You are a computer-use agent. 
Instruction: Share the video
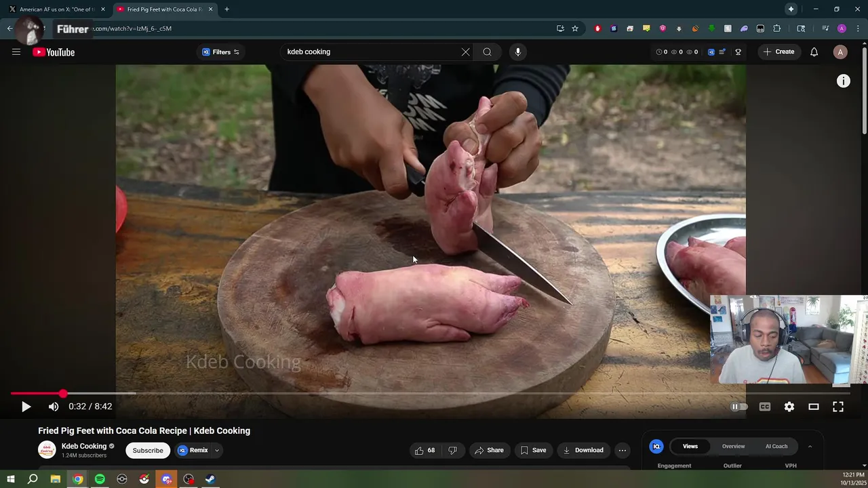(489, 450)
